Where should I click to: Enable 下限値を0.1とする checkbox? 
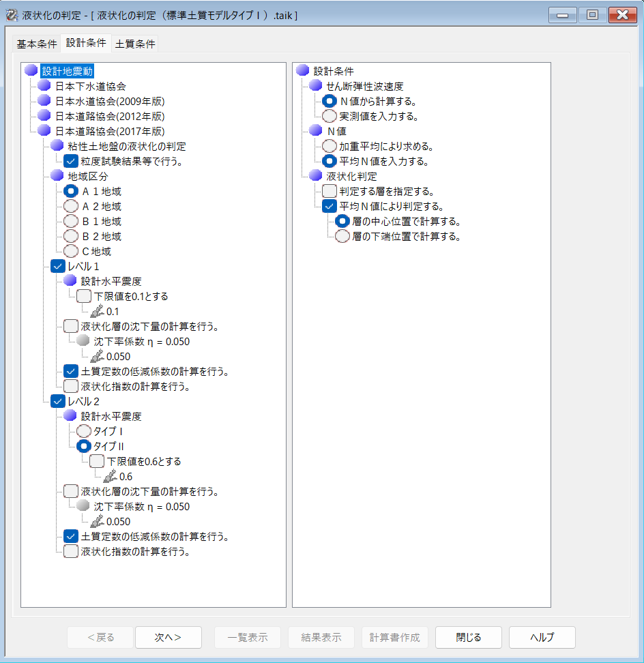(x=83, y=296)
